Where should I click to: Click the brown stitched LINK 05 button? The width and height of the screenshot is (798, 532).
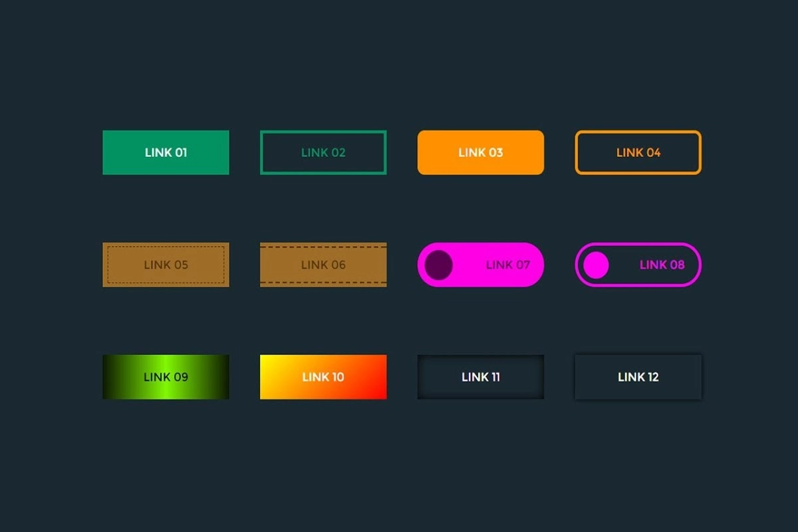[x=166, y=265]
